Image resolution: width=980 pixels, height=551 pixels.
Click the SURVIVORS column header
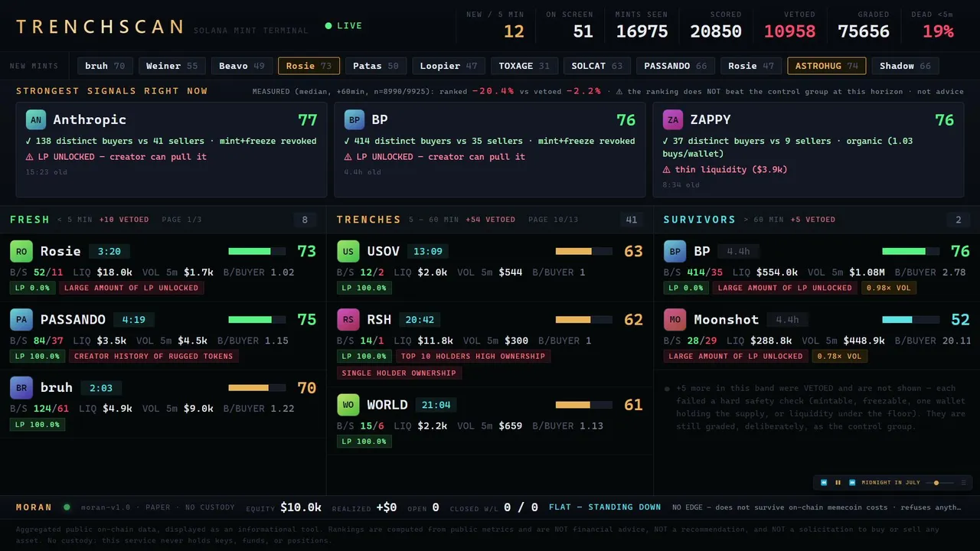tap(700, 220)
